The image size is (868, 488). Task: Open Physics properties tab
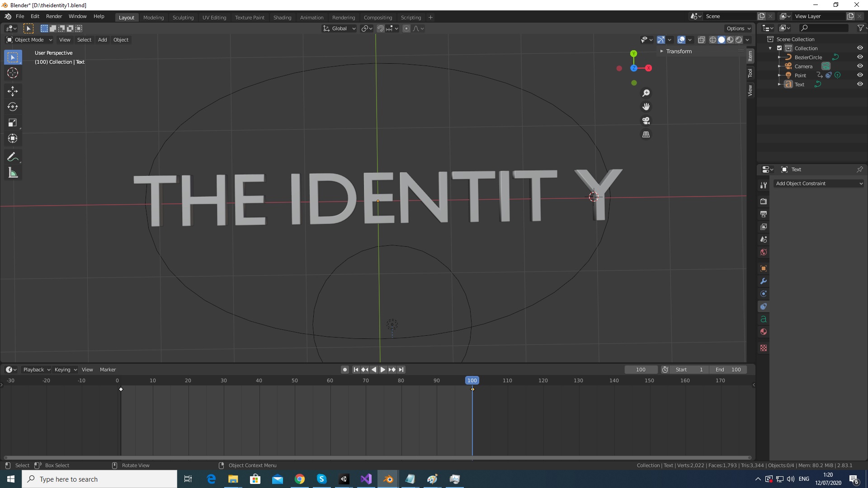pos(764,294)
